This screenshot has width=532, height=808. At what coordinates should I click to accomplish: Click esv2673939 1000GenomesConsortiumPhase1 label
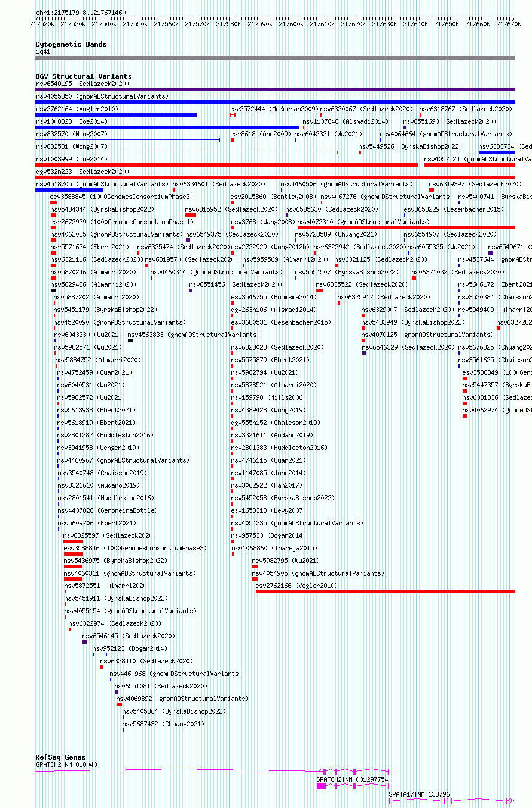[122, 222]
